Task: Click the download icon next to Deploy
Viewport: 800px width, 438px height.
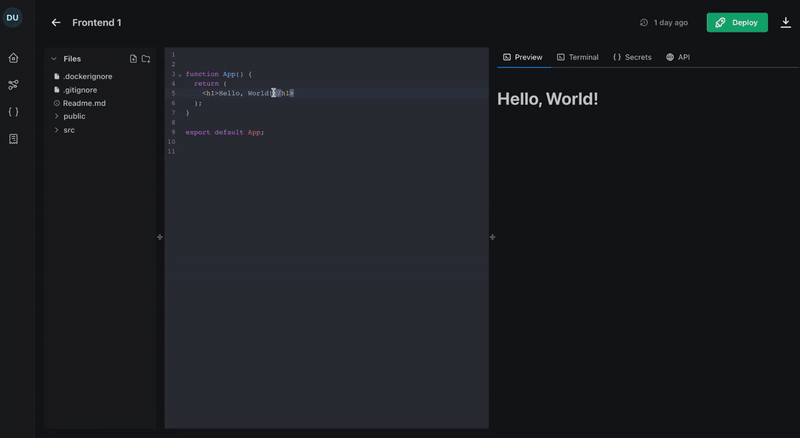Action: click(786, 23)
